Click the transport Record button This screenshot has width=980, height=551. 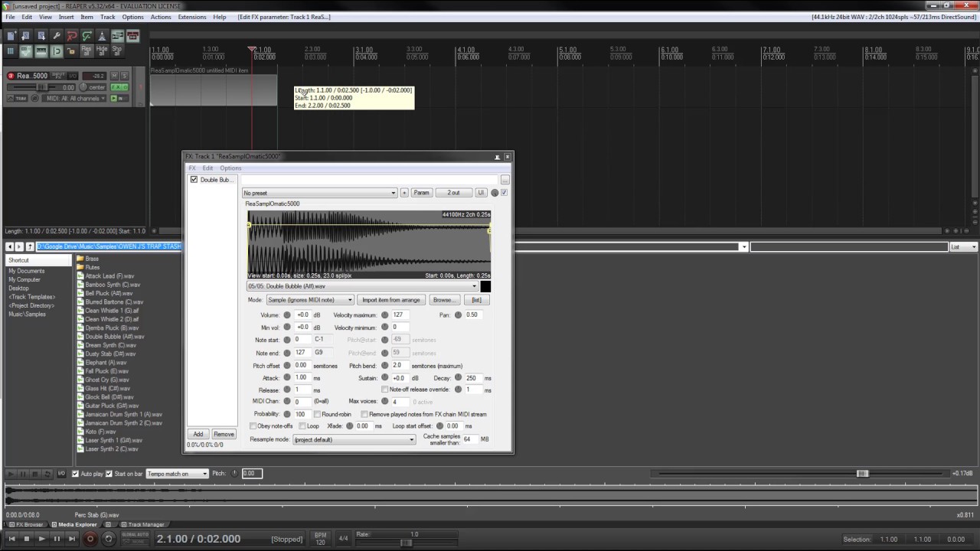tap(90, 539)
